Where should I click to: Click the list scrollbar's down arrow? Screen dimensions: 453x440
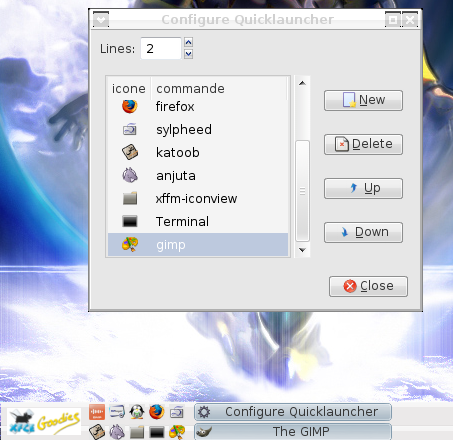[x=302, y=250]
